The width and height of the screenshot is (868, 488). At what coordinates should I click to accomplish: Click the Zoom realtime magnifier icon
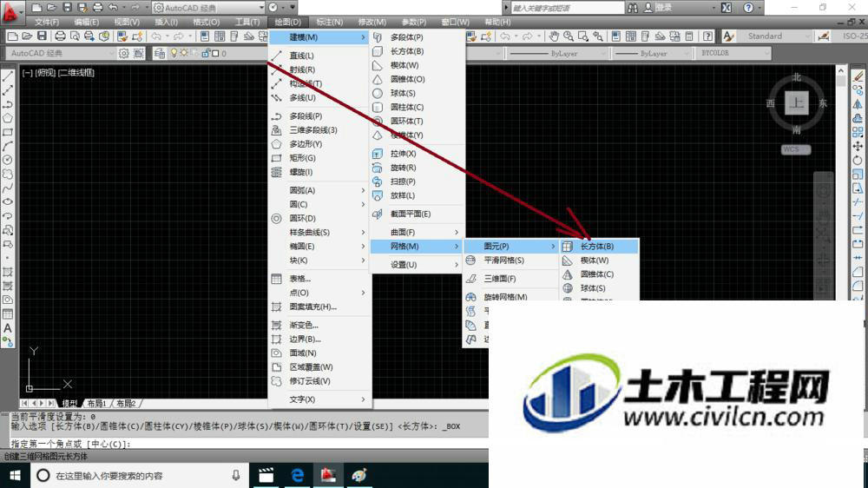coord(568,36)
